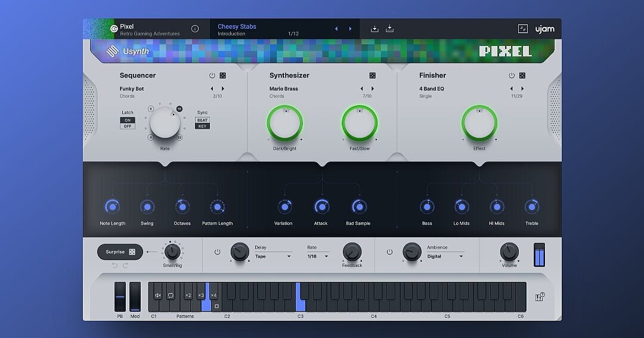Select next Sequencer preset after Funky Bot
The image size is (644, 338).
tap(223, 89)
